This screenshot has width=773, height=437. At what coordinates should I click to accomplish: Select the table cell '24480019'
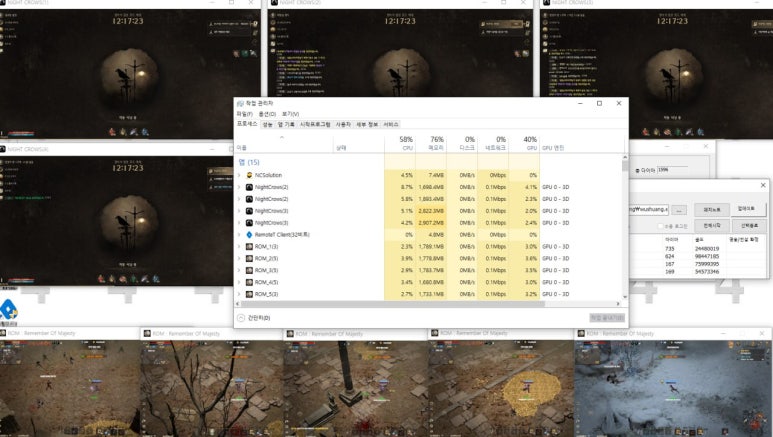tap(707, 249)
